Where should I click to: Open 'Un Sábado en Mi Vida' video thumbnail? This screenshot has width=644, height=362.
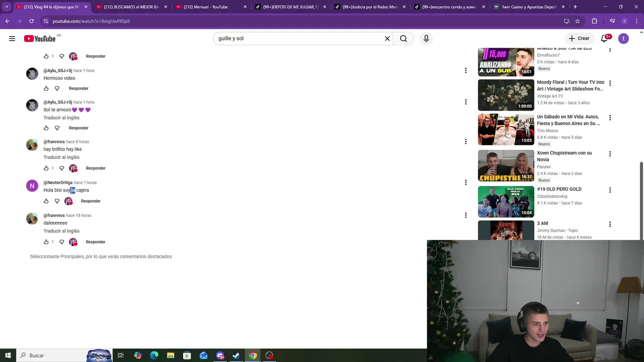point(506,129)
